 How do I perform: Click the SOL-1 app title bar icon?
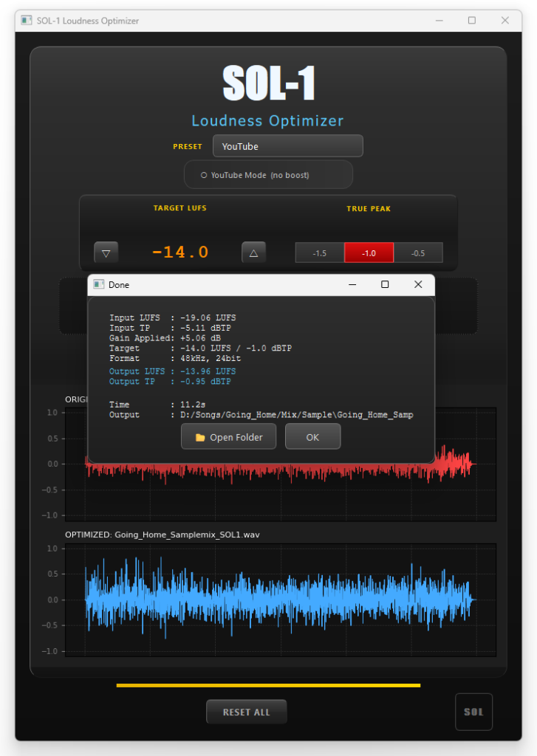click(27, 21)
